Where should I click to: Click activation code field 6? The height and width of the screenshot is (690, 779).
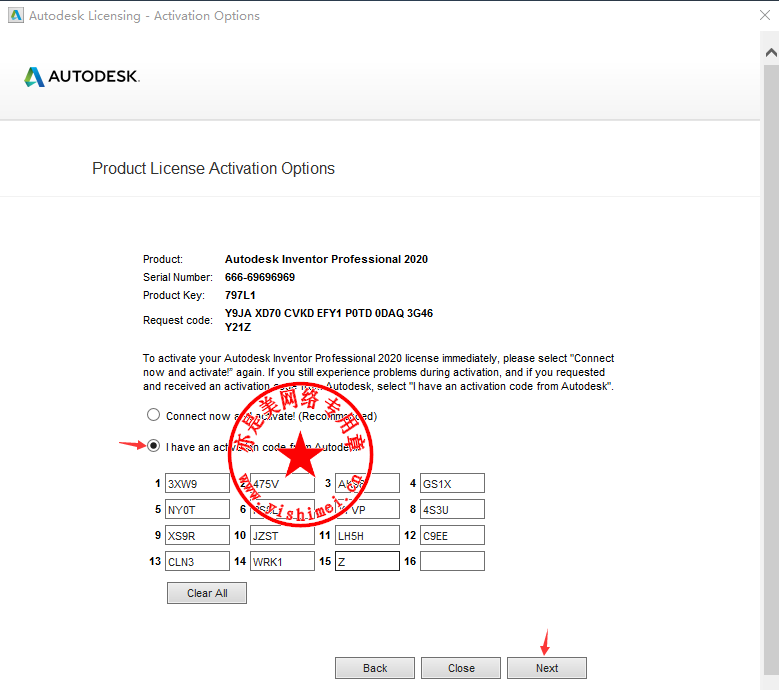coord(282,509)
